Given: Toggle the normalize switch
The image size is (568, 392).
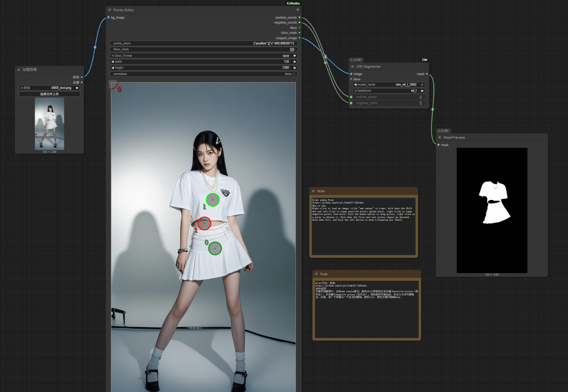Looking at the screenshot, I should pyautogui.click(x=295, y=74).
